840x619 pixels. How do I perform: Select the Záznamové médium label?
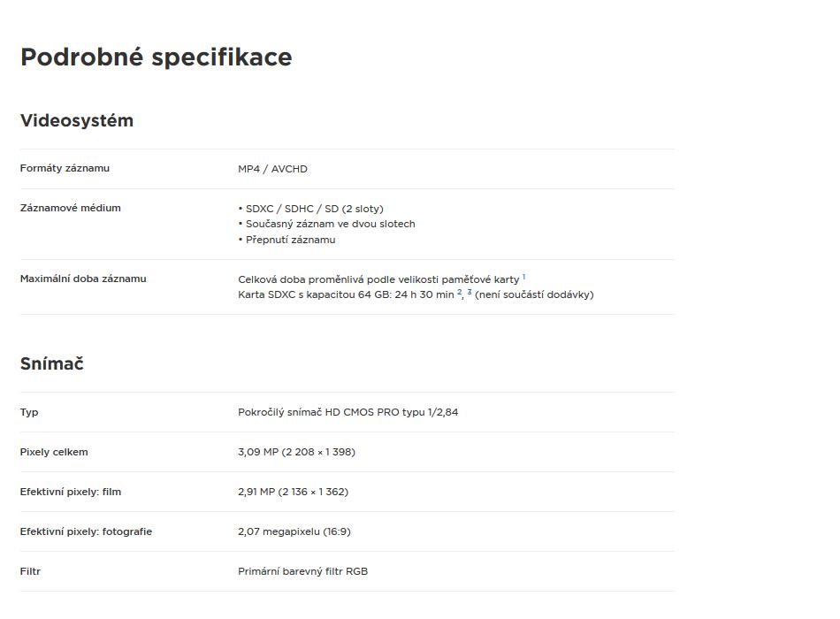point(70,208)
